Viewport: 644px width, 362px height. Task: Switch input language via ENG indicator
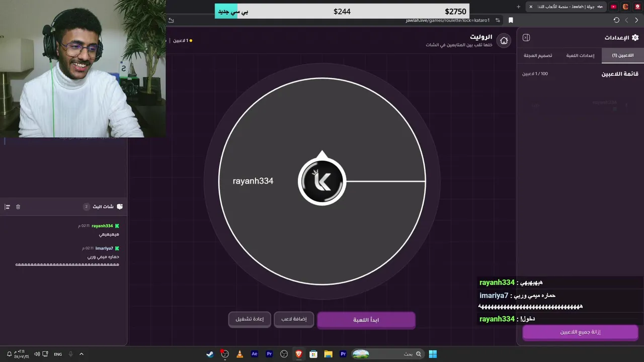pos(58,354)
